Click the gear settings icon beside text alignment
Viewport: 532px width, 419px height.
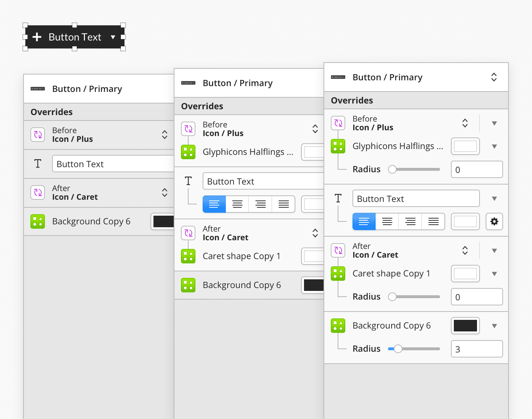tap(494, 221)
